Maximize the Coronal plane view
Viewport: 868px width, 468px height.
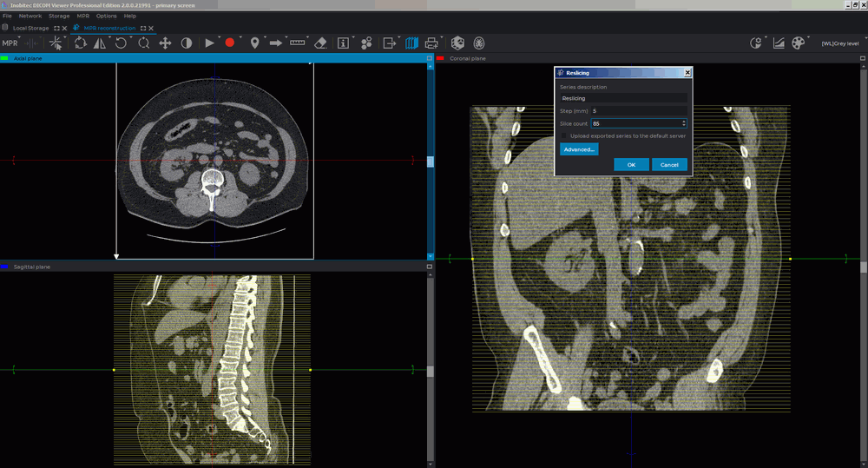(x=862, y=58)
